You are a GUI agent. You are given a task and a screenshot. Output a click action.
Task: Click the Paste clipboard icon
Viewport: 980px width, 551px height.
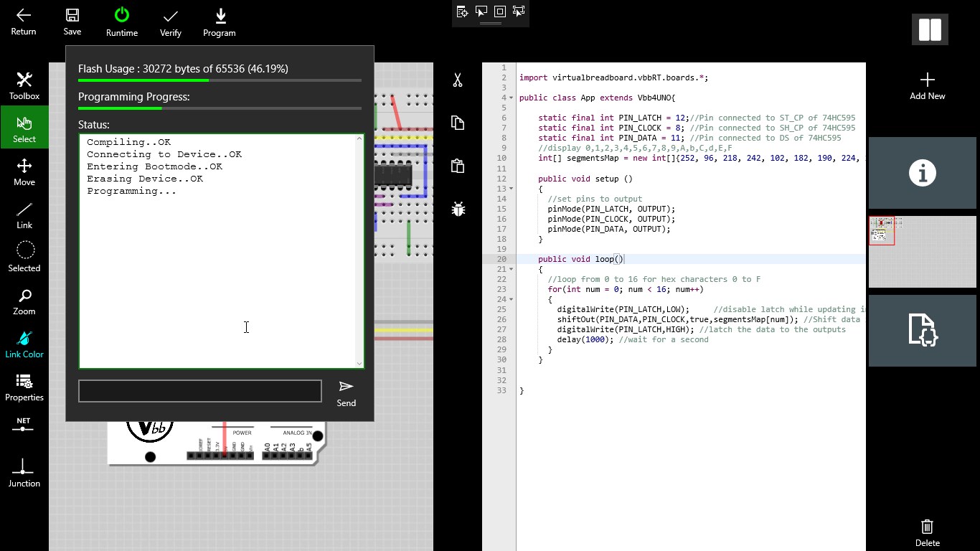coord(457,166)
